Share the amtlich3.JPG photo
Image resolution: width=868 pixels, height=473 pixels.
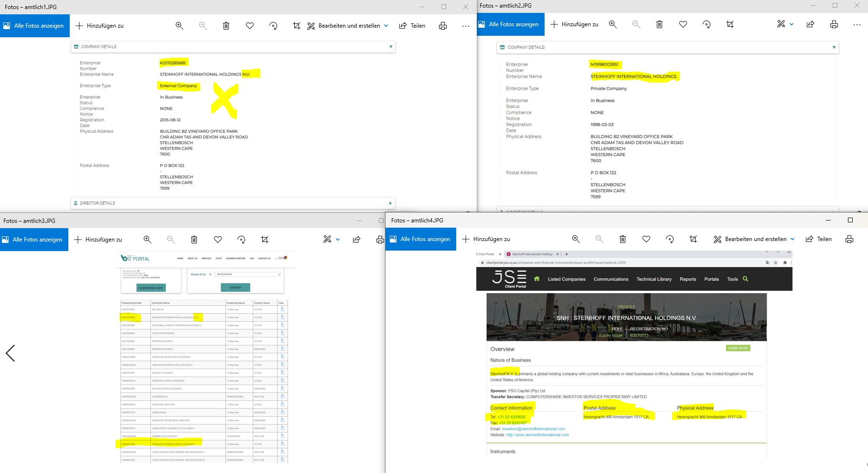[x=356, y=240]
